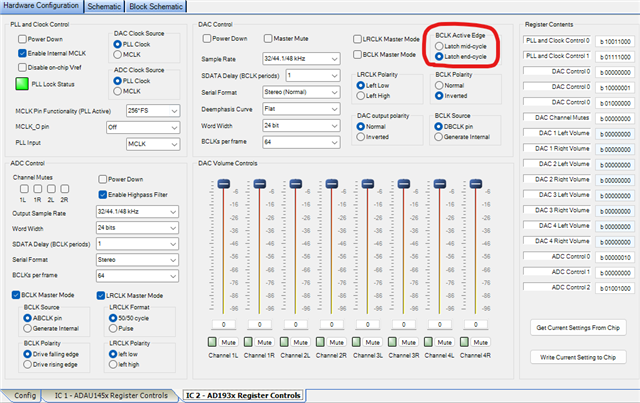Click Write Current Setting to Chip

point(578,357)
